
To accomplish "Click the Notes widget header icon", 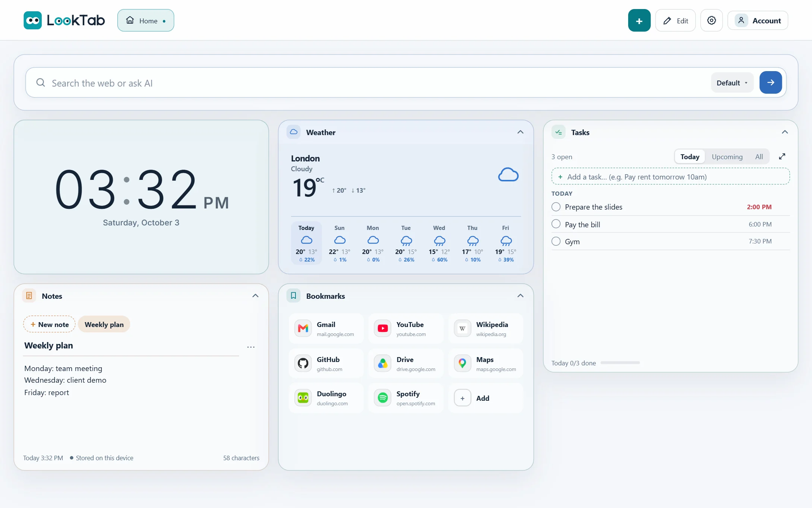I will pyautogui.click(x=29, y=296).
